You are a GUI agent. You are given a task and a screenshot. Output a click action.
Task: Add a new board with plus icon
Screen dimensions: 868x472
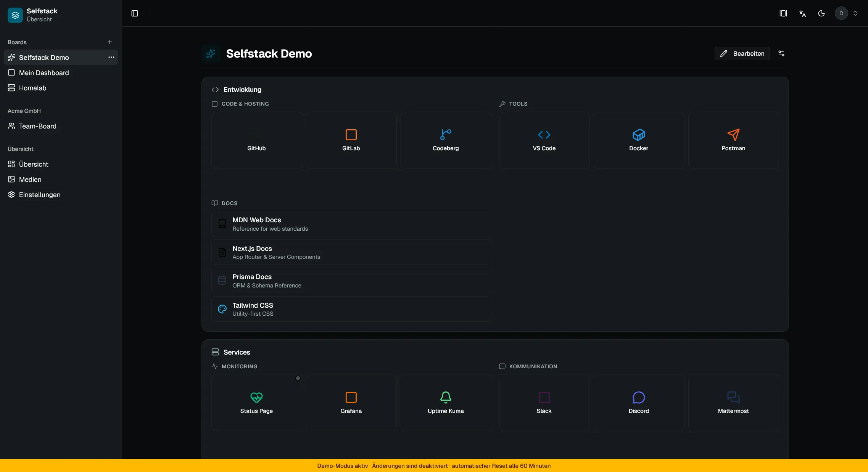[110, 42]
